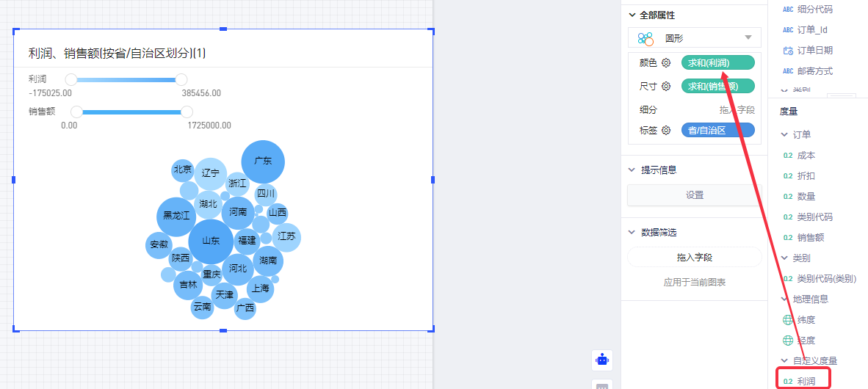Collapse the 订单 measure group
This screenshot has width=868, height=389.
click(x=785, y=135)
